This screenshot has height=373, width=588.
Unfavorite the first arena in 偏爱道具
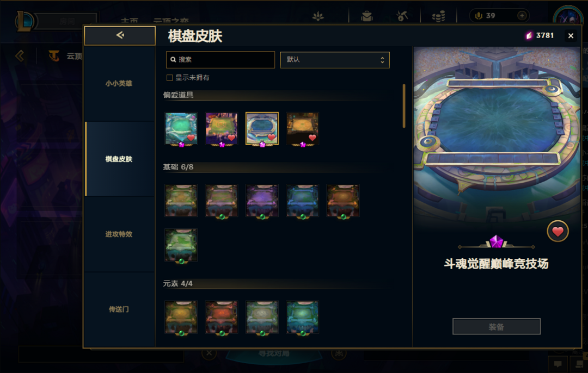tap(191, 138)
